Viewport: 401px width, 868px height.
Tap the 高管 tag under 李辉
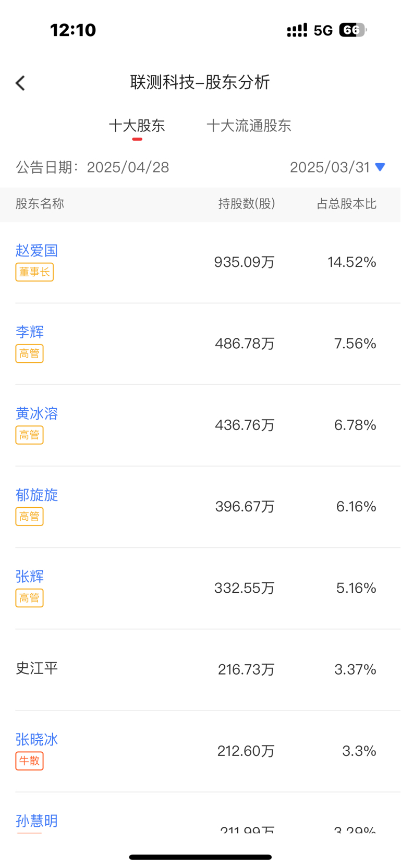tap(29, 353)
